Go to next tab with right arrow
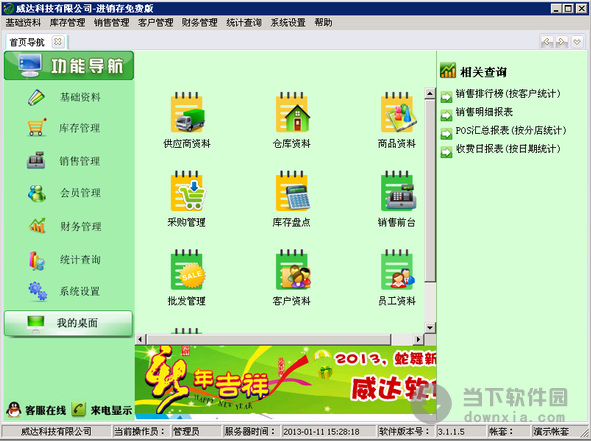Viewport: 591px width, 441px height. (562, 41)
